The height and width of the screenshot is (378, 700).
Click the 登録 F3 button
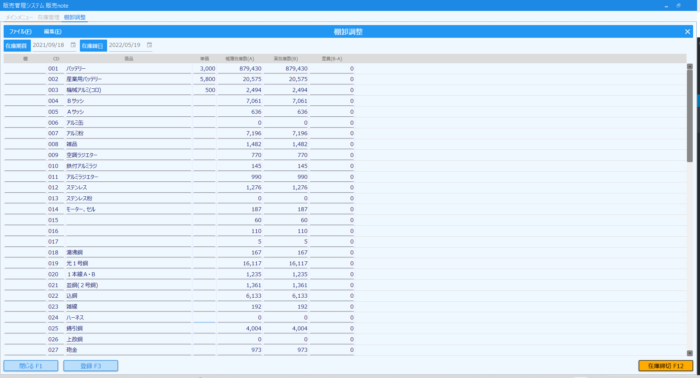tap(91, 366)
